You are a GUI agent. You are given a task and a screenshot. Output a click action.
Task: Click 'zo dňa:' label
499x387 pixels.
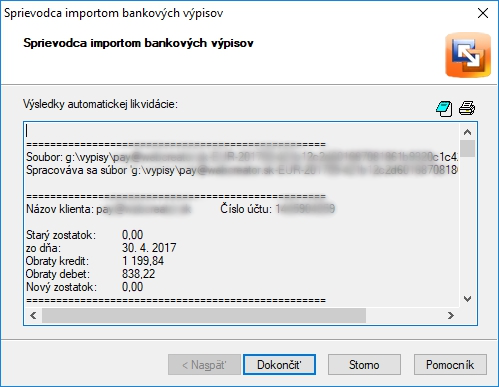coord(44,248)
